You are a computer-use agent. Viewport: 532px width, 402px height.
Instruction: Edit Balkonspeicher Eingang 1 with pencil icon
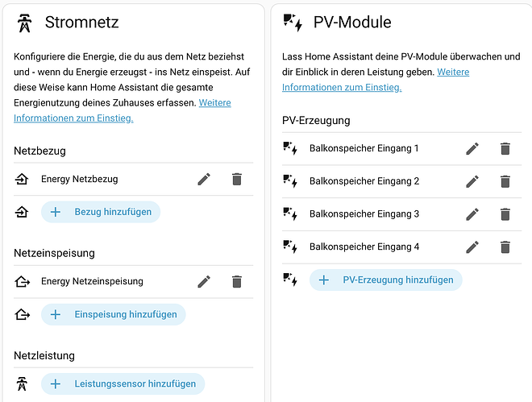point(472,149)
